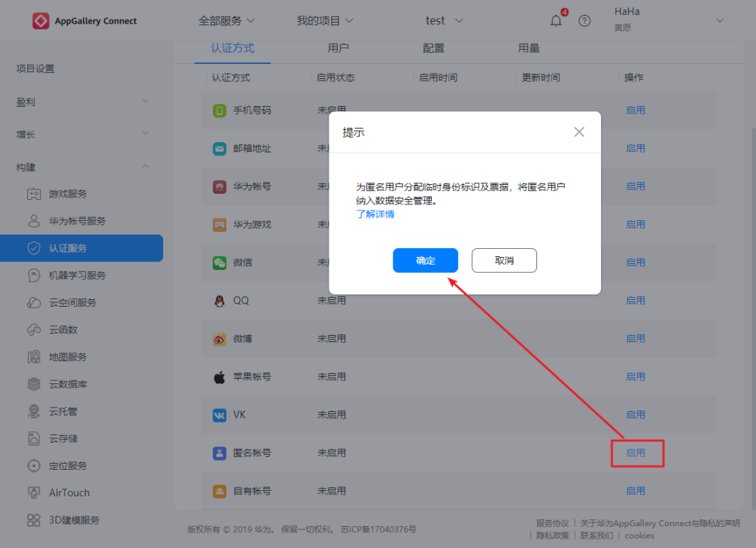Open 云存储 icon in sidebar

[34, 438]
